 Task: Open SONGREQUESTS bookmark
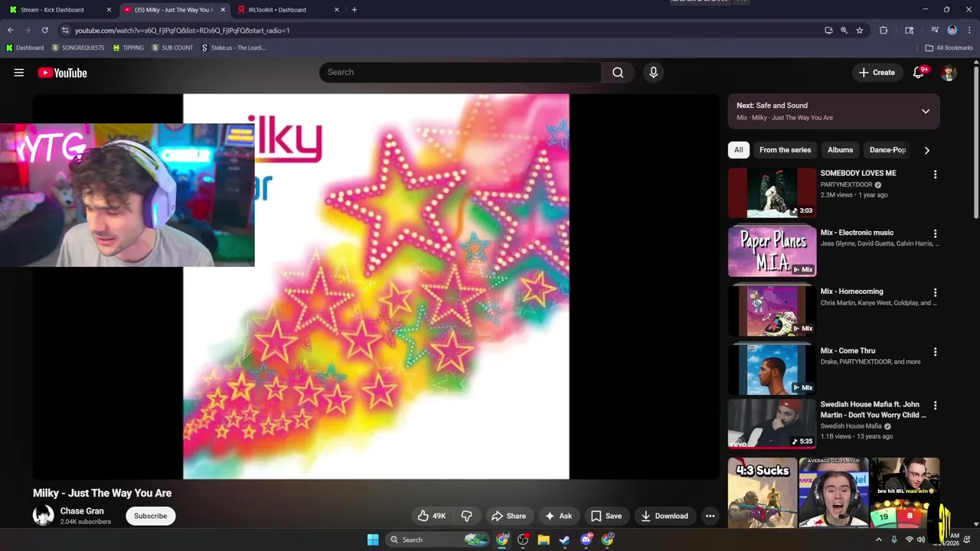pyautogui.click(x=78, y=47)
